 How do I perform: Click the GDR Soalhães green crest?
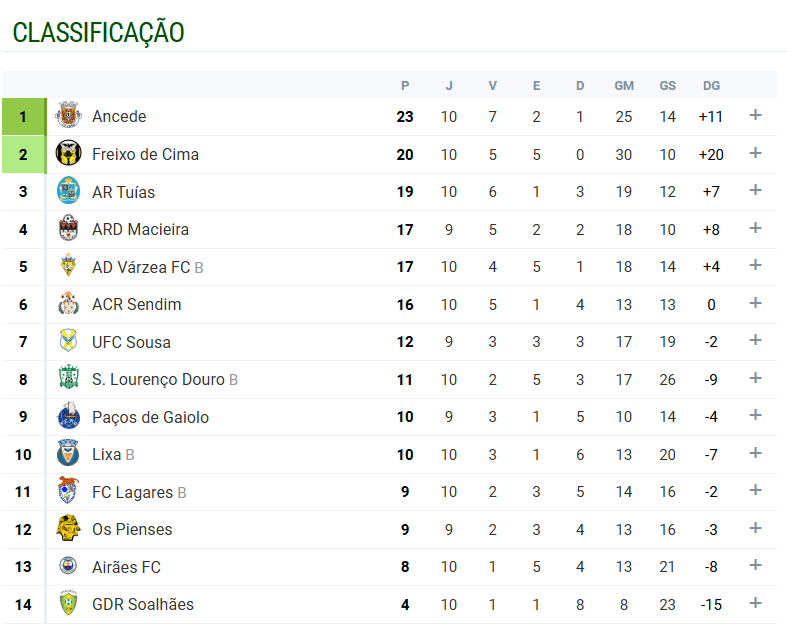[68, 604]
